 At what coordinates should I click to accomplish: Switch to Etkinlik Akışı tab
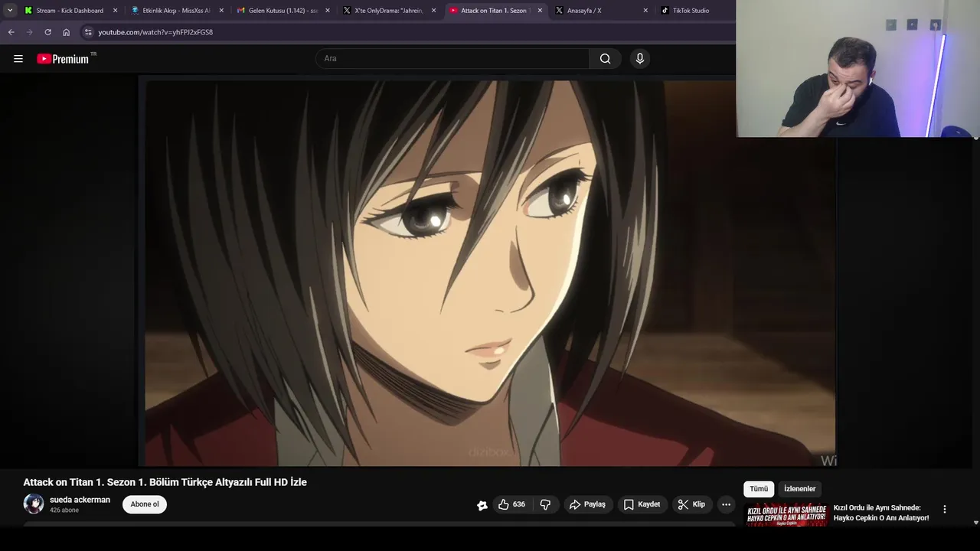click(175, 11)
